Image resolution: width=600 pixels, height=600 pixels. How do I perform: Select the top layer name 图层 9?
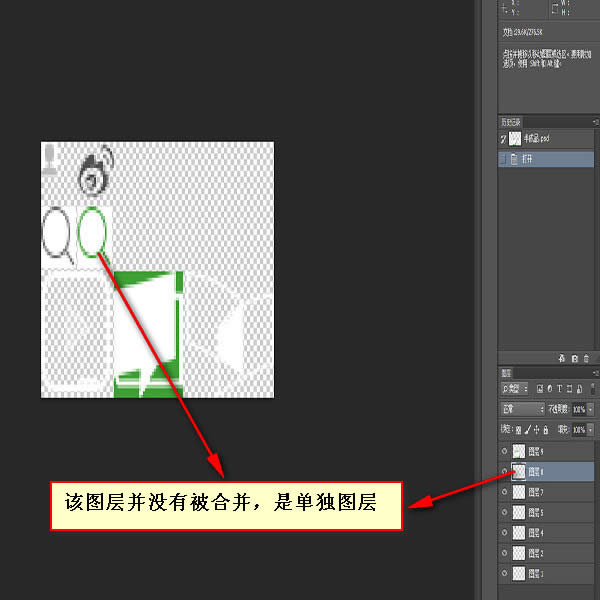[536, 452]
